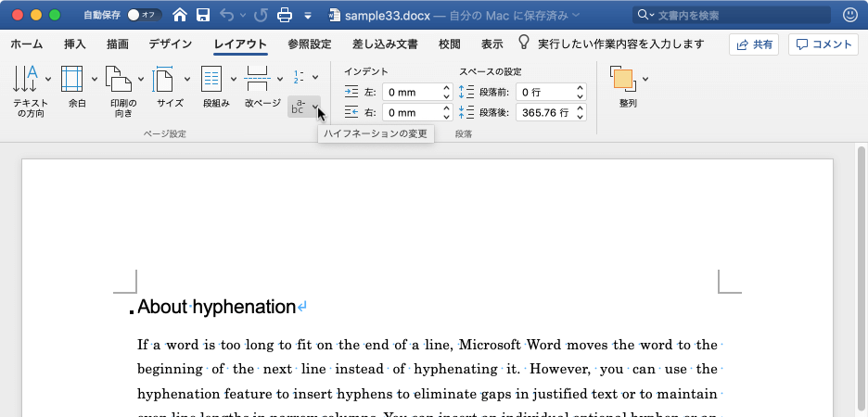The height and width of the screenshot is (417, 868).
Task: Redo with the circular arrow icon
Action: [261, 15]
